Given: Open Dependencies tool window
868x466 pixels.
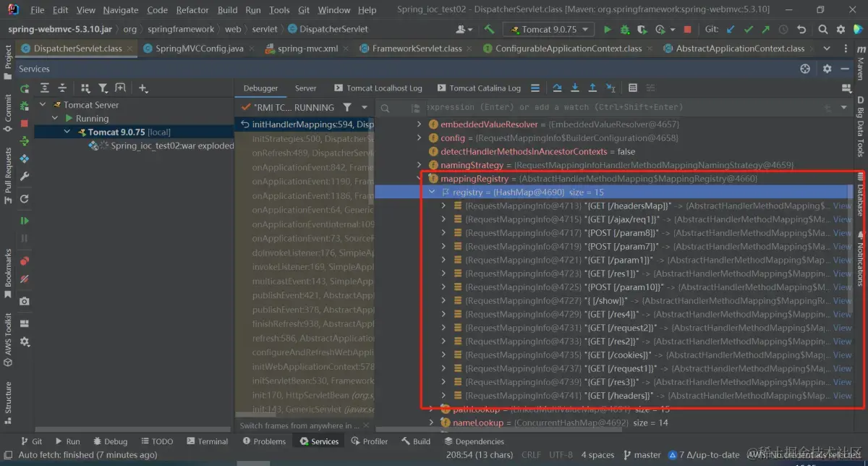Looking at the screenshot, I should point(474,441).
